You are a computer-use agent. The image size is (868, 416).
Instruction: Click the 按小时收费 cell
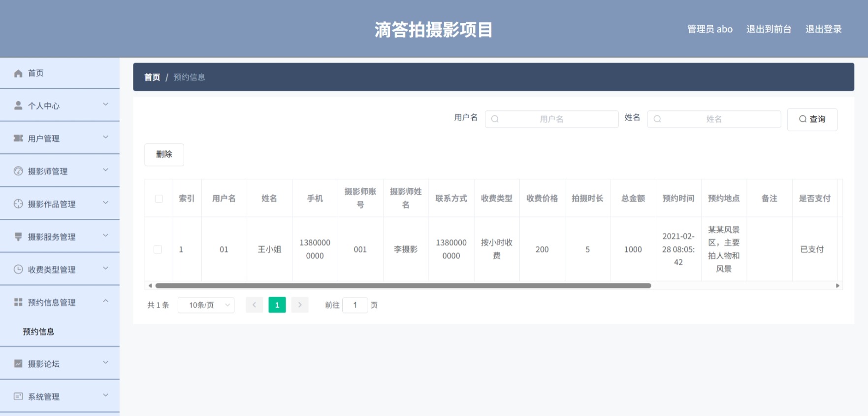point(497,249)
